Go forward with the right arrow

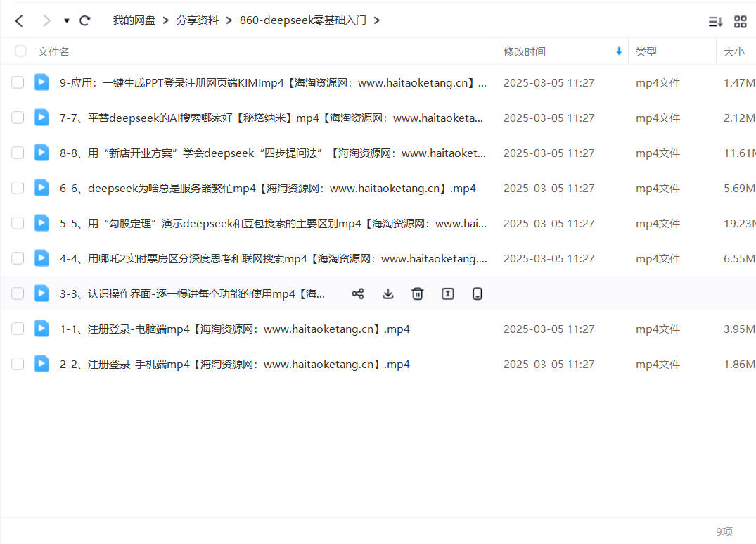click(46, 20)
